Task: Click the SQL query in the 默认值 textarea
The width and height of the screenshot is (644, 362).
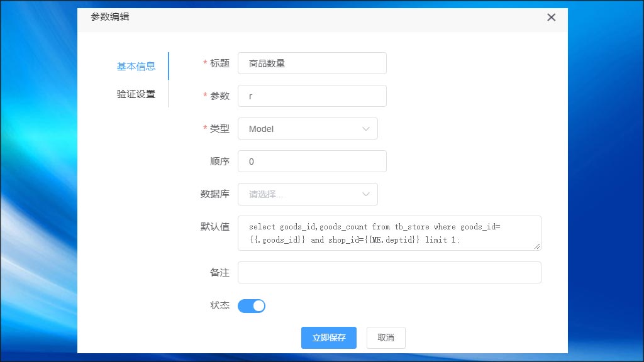Action: click(388, 233)
